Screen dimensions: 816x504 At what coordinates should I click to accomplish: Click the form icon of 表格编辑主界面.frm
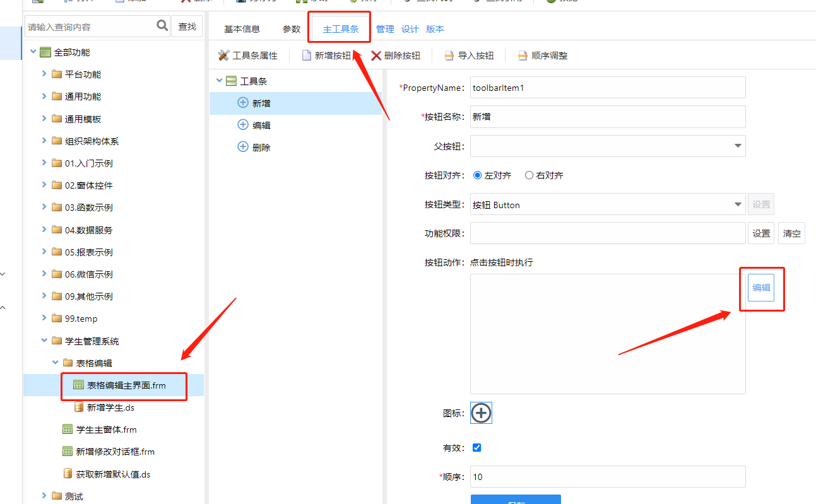coord(78,385)
